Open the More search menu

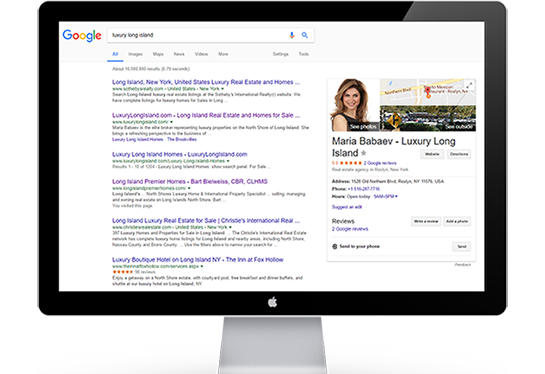point(223,54)
